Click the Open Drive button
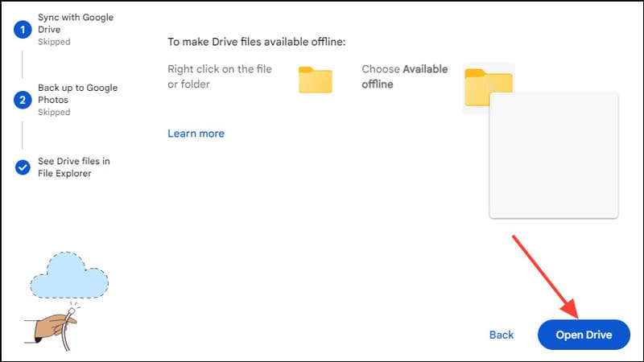 tap(584, 335)
